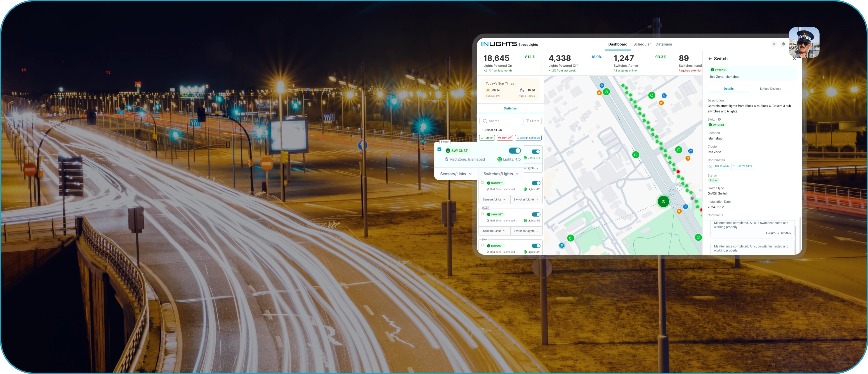
Task: Click the green power icon on the enlarged SW1CNST badge
Action: (448, 151)
